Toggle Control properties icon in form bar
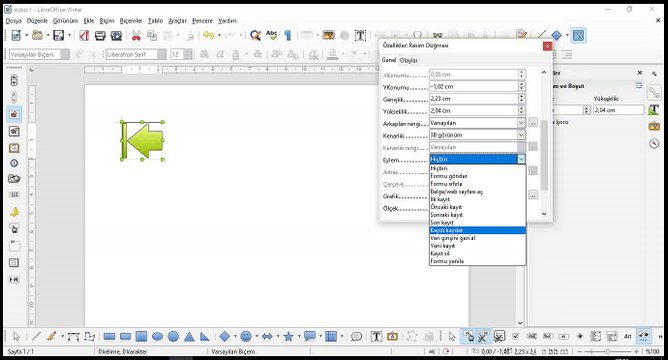 pos(483,337)
